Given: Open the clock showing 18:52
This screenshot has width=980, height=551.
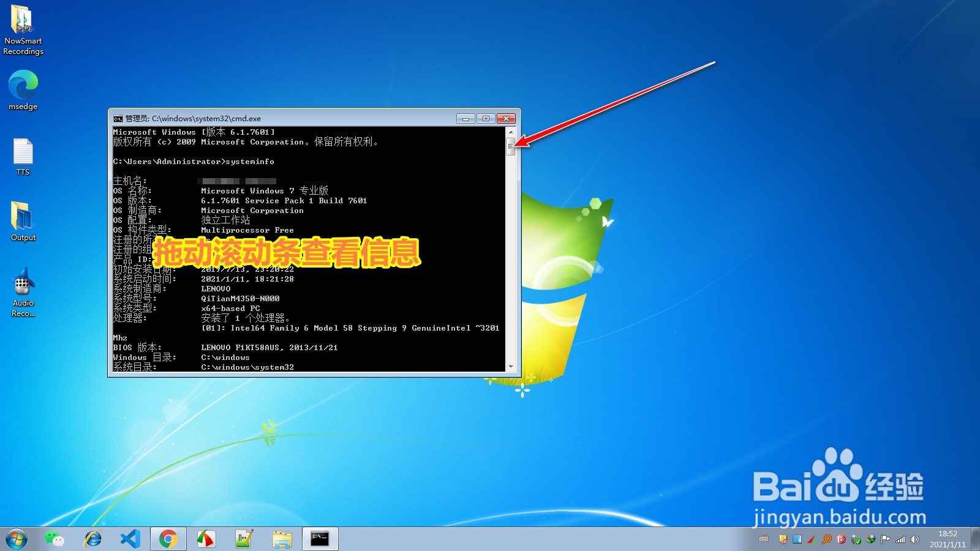Looking at the screenshot, I should coord(948,539).
